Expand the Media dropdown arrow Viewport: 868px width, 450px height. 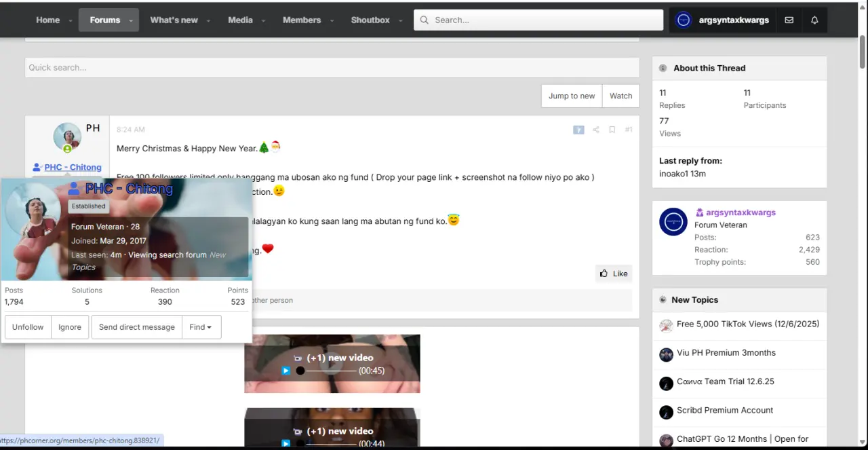pyautogui.click(x=264, y=20)
